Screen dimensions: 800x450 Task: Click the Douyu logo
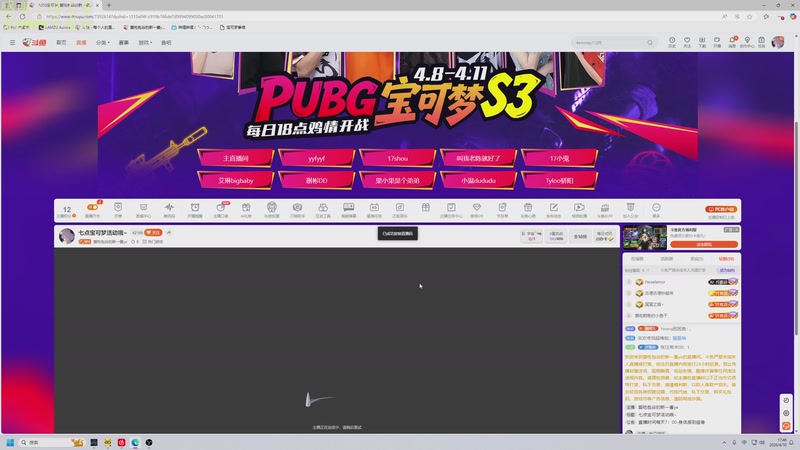(x=34, y=42)
